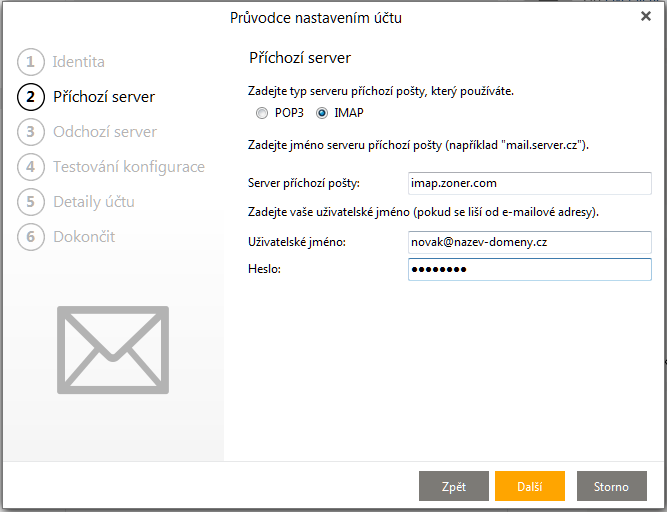Go to the Identita step
The width and height of the screenshot is (667, 512).
(x=79, y=62)
